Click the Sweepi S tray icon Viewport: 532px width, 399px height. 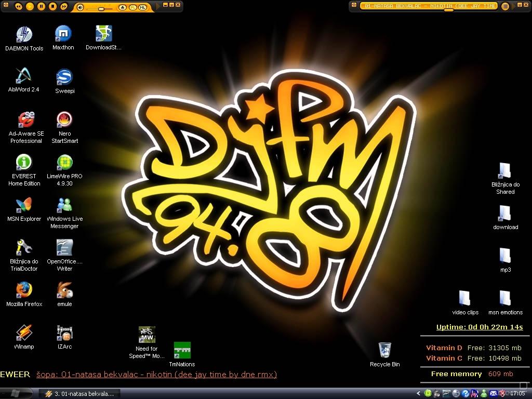point(456,394)
